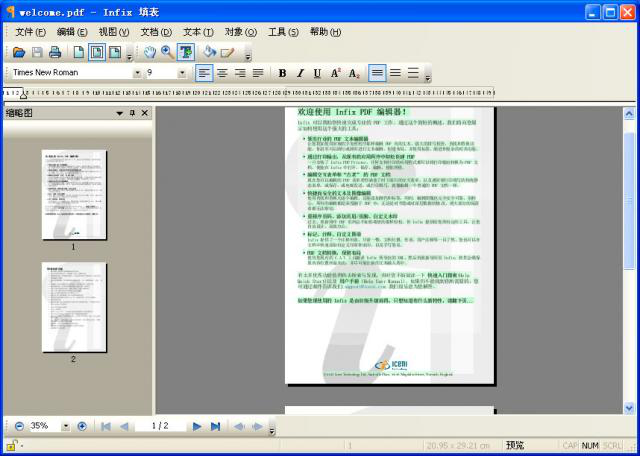Open the 工具 (Tools) menu
Screen dimensions: 640x456
(283, 32)
